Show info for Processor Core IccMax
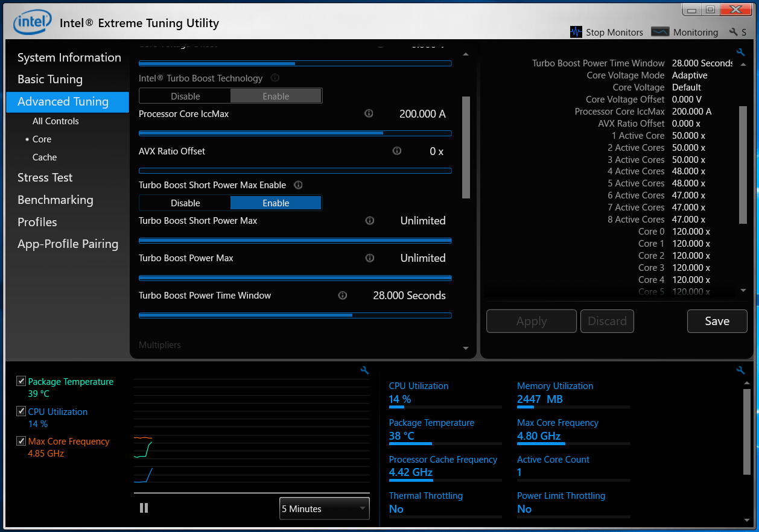The width and height of the screenshot is (759, 532). pyautogui.click(x=369, y=113)
